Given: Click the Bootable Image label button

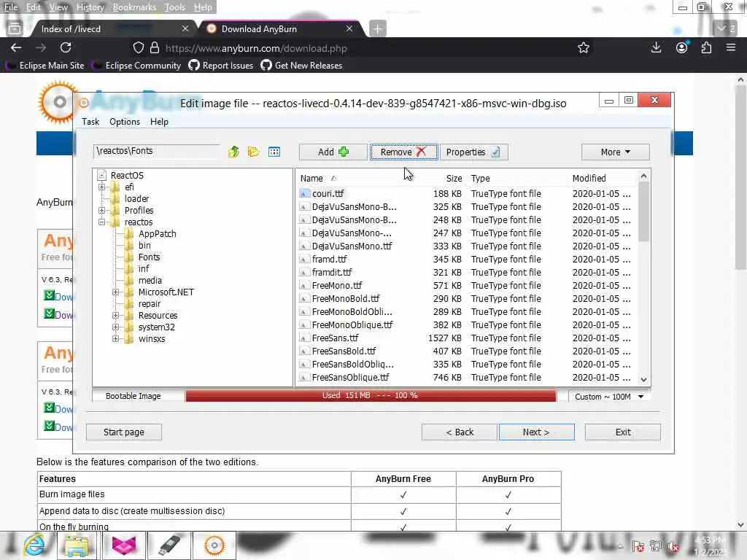Looking at the screenshot, I should tap(133, 396).
